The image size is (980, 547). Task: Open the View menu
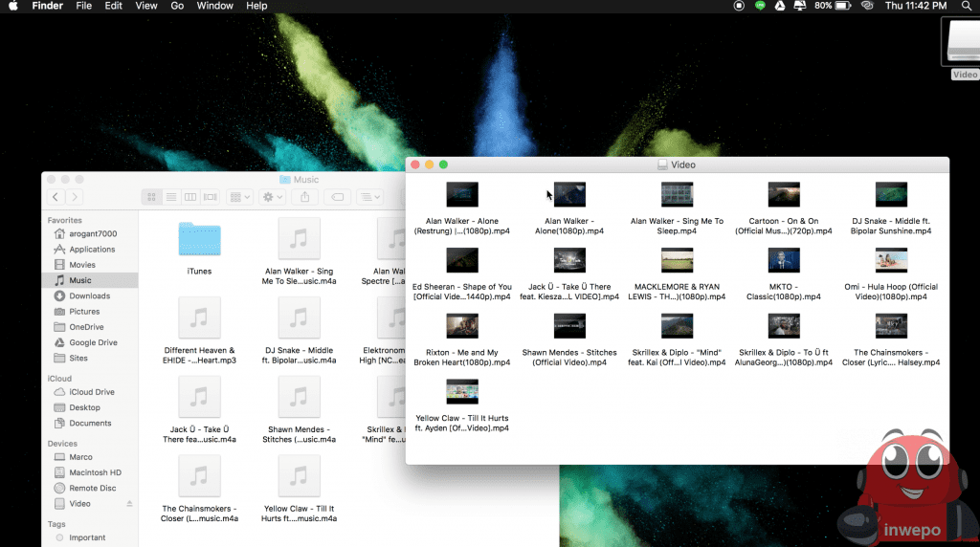tap(146, 6)
